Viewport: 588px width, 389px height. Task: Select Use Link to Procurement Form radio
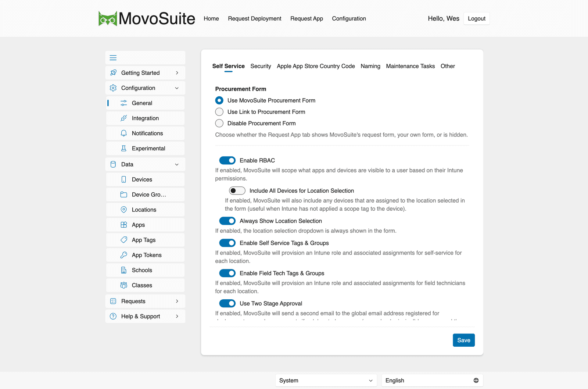[x=219, y=112]
